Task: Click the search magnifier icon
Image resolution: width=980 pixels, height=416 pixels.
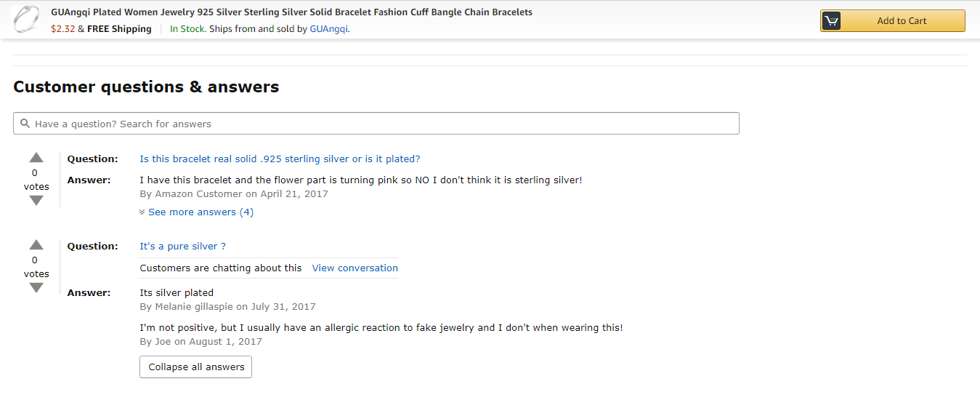Action: click(x=25, y=124)
